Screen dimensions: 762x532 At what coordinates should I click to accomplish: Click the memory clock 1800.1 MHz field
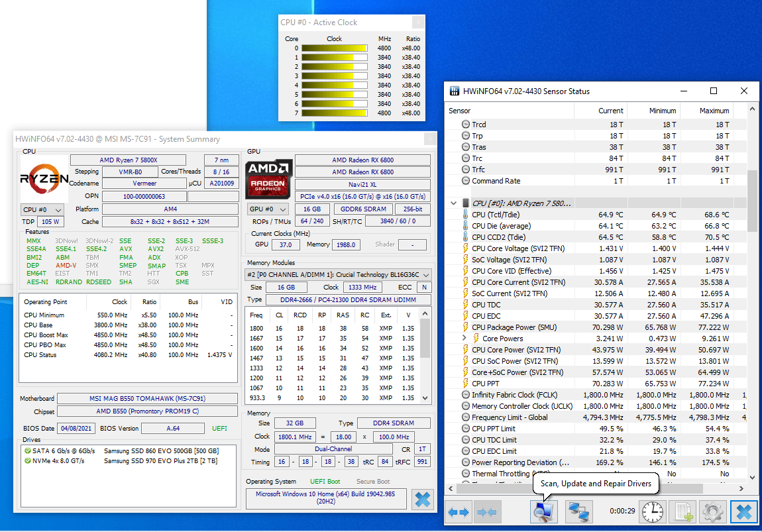[x=295, y=437]
